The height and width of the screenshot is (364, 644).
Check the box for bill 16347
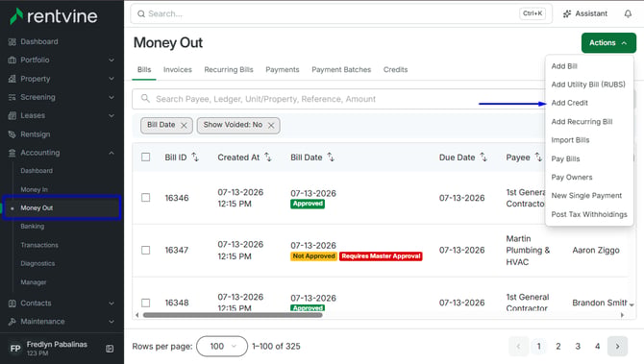[145, 251]
